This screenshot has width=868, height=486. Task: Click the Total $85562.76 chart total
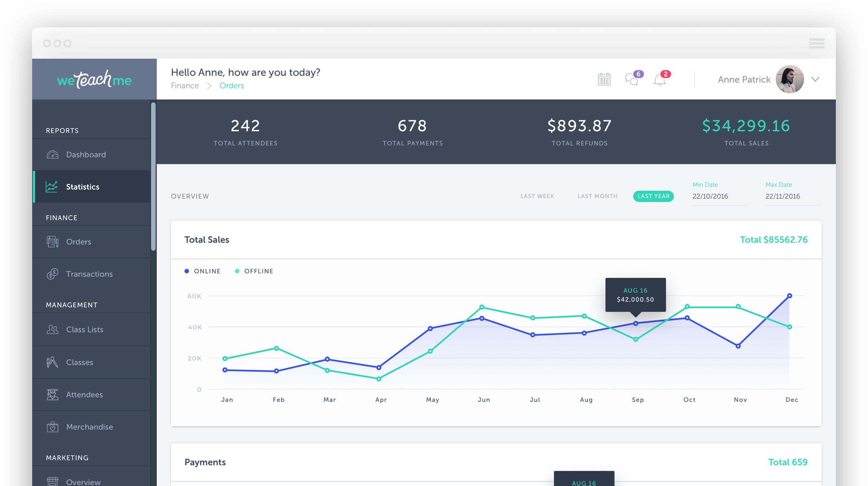coord(773,240)
